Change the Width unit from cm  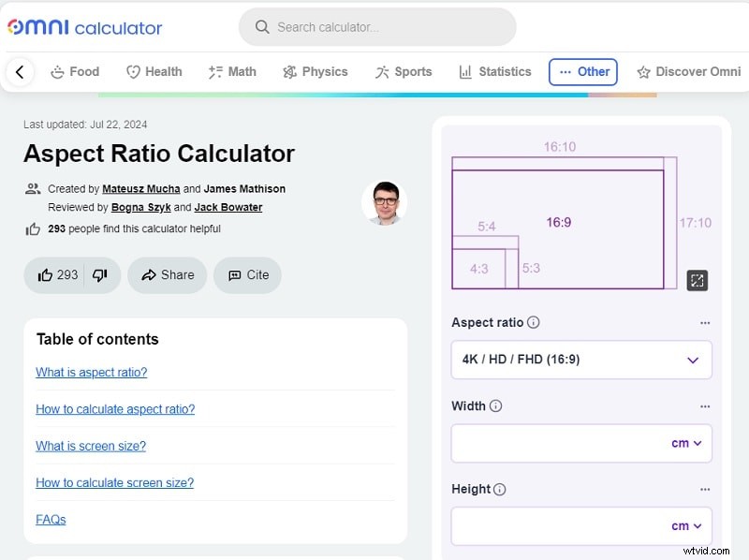pyautogui.click(x=686, y=443)
